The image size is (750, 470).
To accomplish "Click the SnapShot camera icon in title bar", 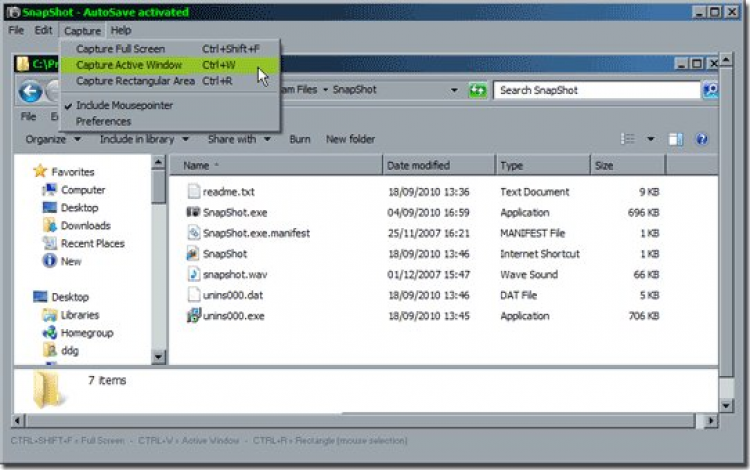I will tap(12, 12).
